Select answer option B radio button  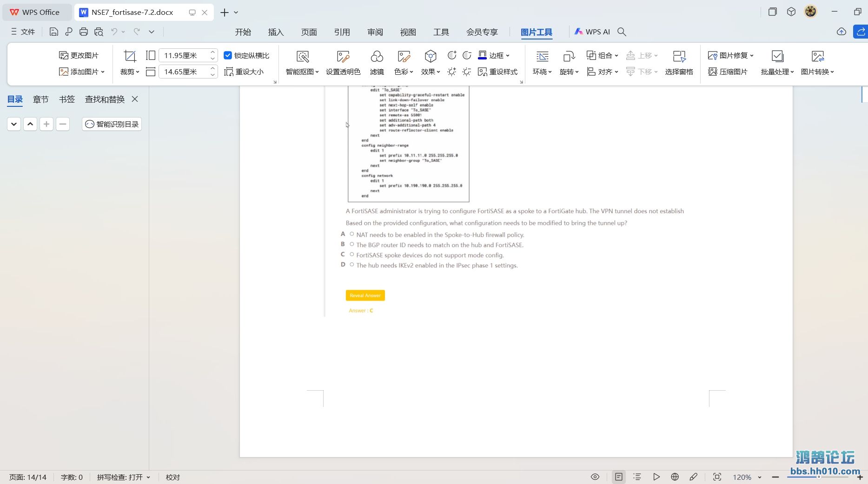click(x=352, y=244)
